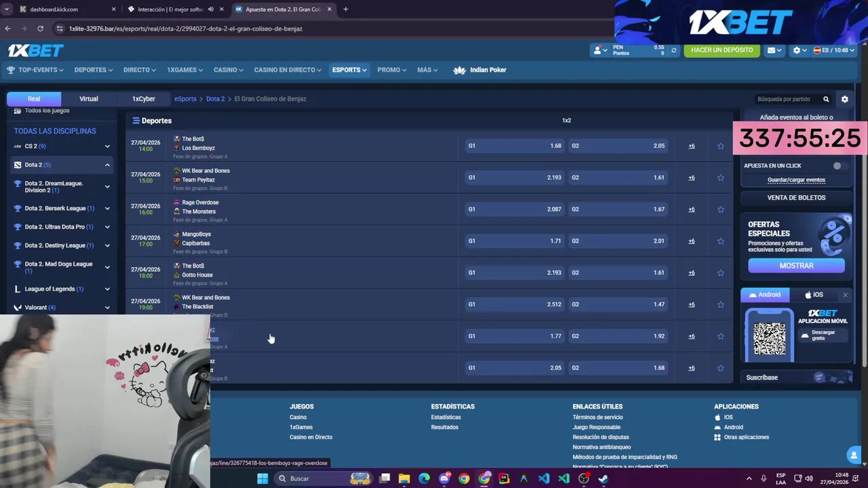Viewport: 868px width, 488px height.
Task: Open Steam from the taskbar
Action: 603,479
